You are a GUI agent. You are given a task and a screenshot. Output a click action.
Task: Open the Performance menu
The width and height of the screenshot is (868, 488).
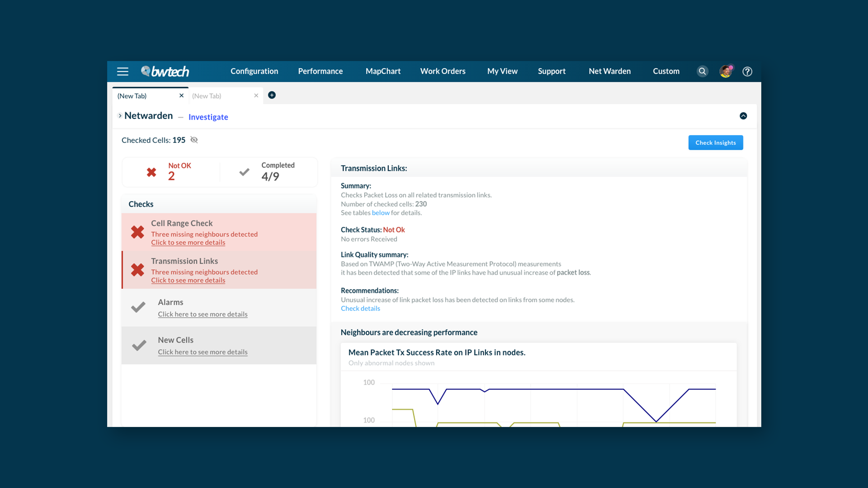coord(320,71)
